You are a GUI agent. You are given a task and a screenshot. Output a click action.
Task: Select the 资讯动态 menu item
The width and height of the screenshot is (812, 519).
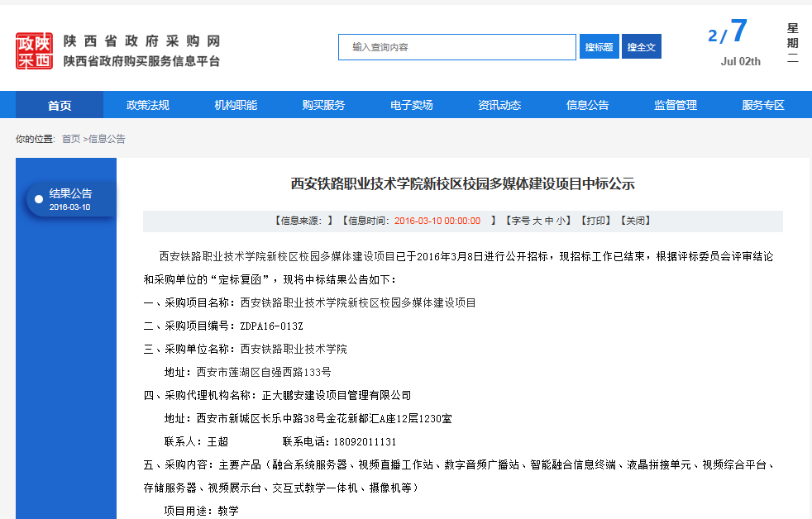click(499, 105)
